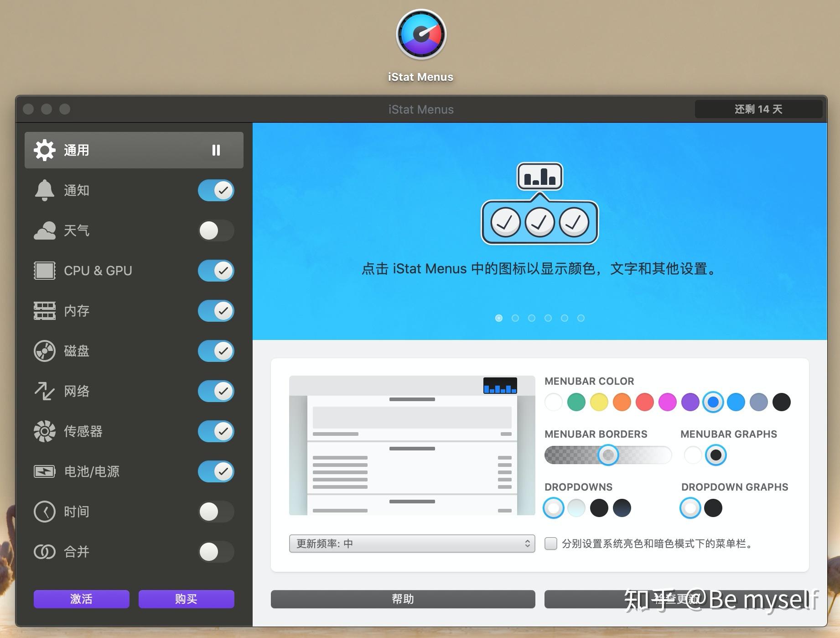Choose red menubar color swatch
Image resolution: width=840 pixels, height=638 pixels.
645,402
